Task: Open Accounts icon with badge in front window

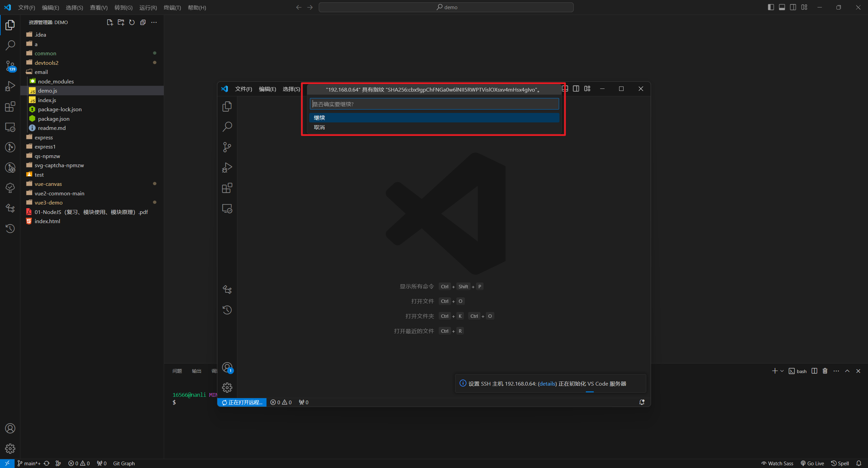Action: [227, 368]
